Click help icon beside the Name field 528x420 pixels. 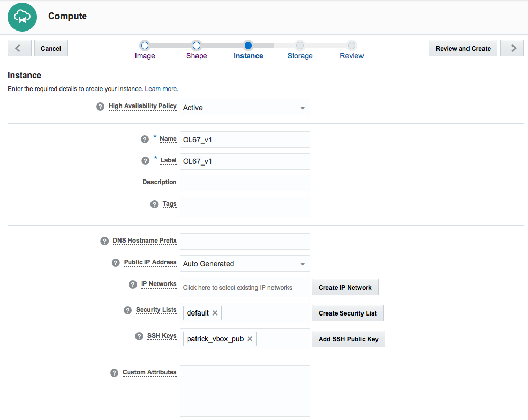(145, 139)
